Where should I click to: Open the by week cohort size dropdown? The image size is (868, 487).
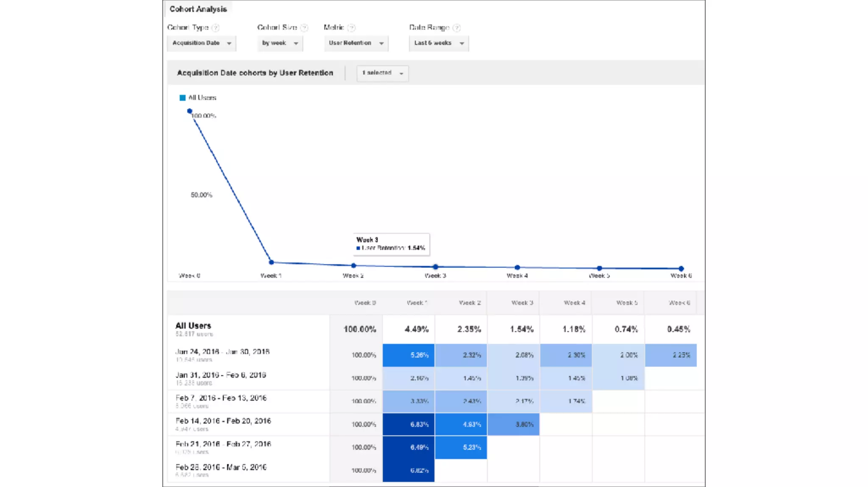280,43
